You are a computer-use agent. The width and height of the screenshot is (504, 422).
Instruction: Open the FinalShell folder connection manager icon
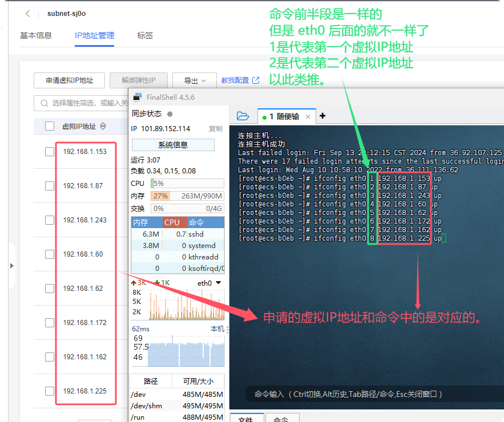[243, 116]
